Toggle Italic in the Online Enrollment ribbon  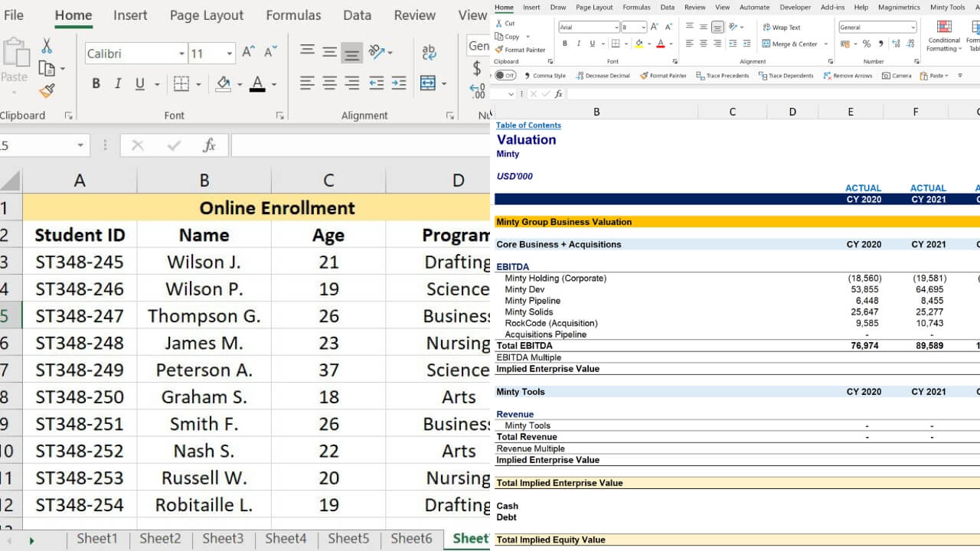[x=117, y=84]
